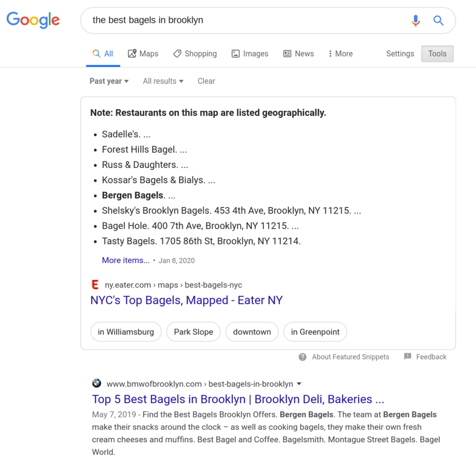Click the Images tab icon

click(x=236, y=53)
